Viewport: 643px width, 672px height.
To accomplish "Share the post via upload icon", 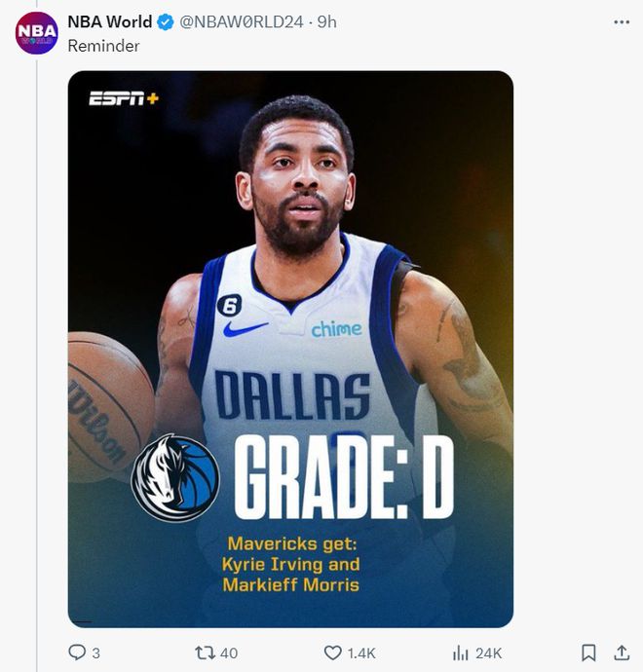I will pyautogui.click(x=622, y=653).
